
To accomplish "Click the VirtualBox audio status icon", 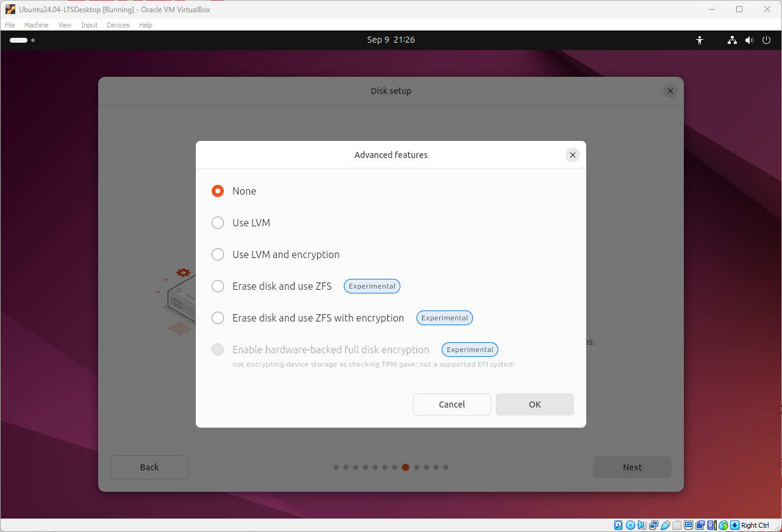I will (642, 525).
